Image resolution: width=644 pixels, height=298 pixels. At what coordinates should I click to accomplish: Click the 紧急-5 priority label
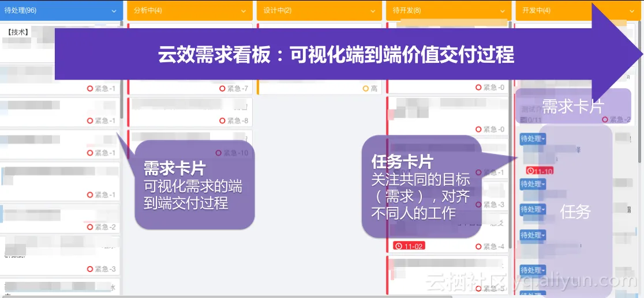(494, 289)
